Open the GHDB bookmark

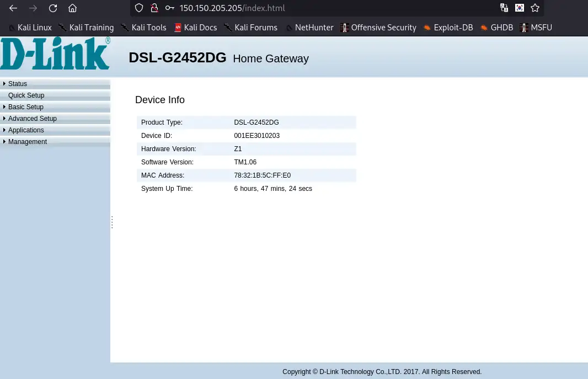pos(502,28)
